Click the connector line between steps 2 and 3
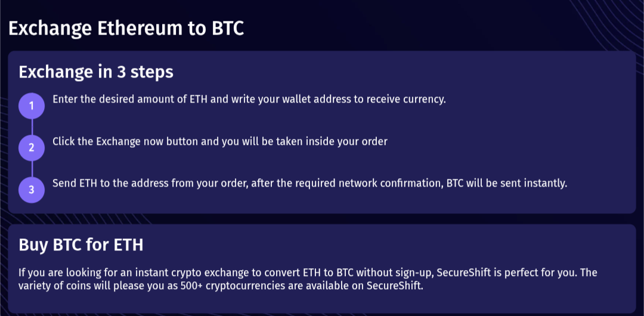This screenshot has height=316, width=644. click(32, 169)
